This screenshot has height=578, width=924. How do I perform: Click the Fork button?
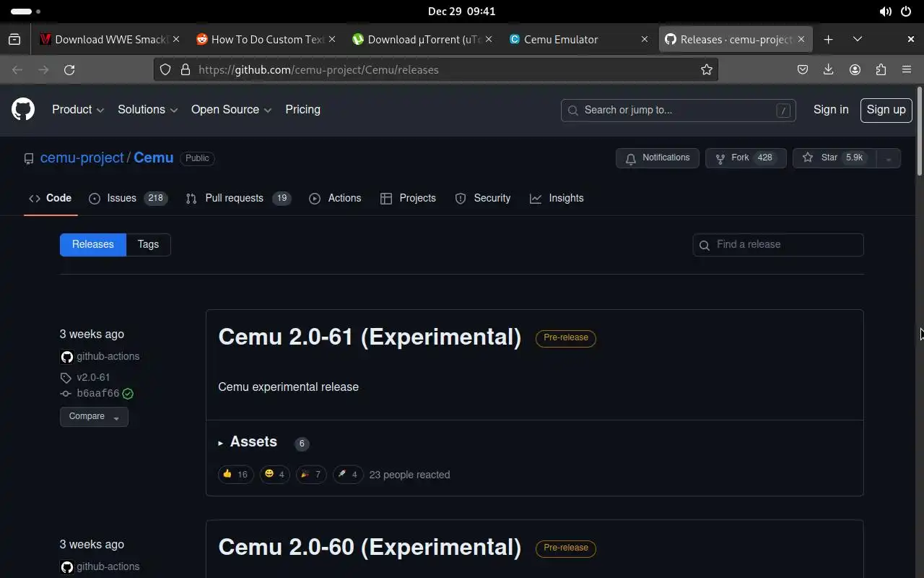pos(746,158)
